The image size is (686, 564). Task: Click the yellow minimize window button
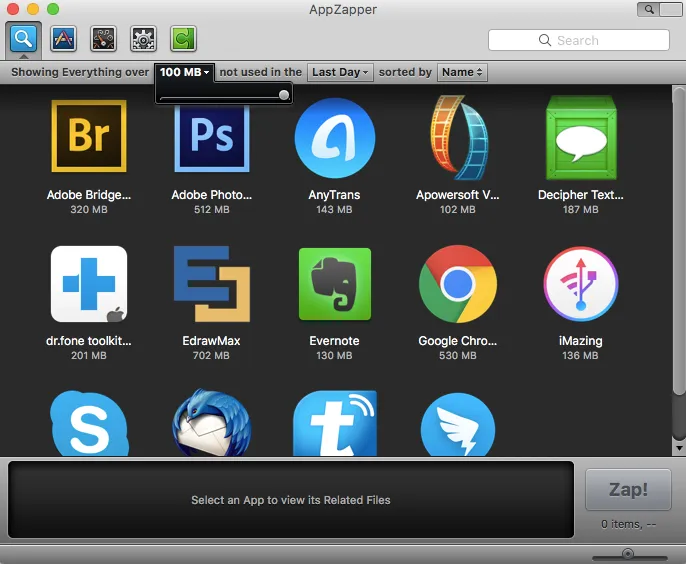pos(33,9)
